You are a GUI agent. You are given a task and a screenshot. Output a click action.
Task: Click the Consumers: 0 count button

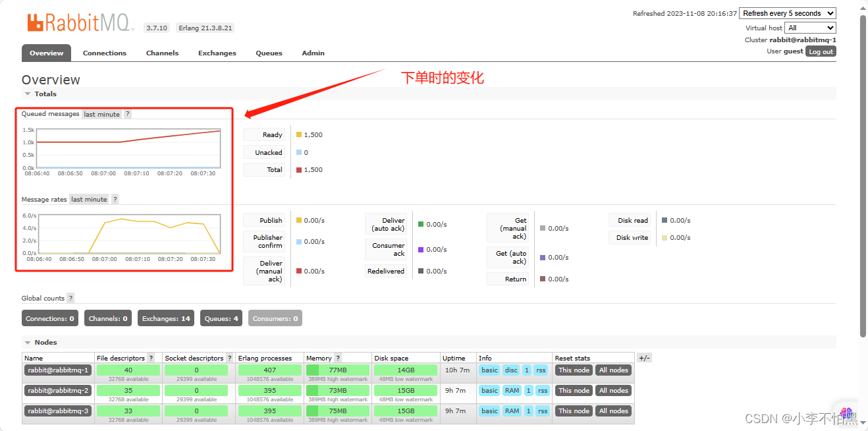(x=275, y=318)
